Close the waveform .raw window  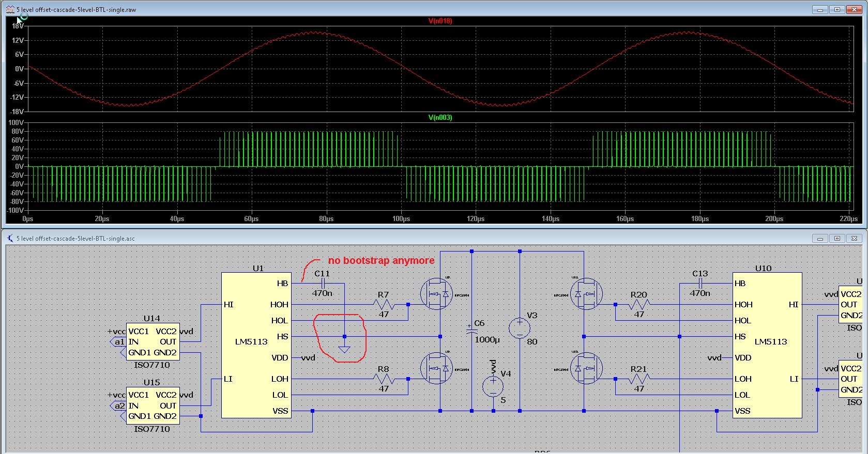854,9
